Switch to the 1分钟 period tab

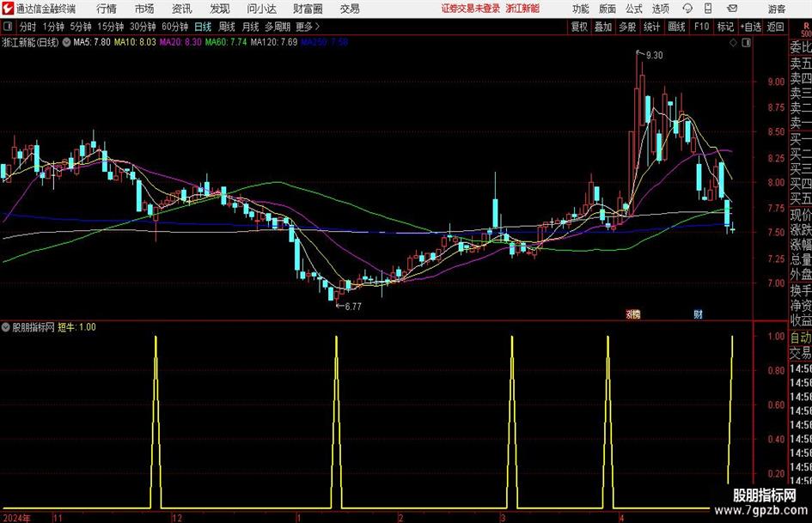(x=53, y=27)
